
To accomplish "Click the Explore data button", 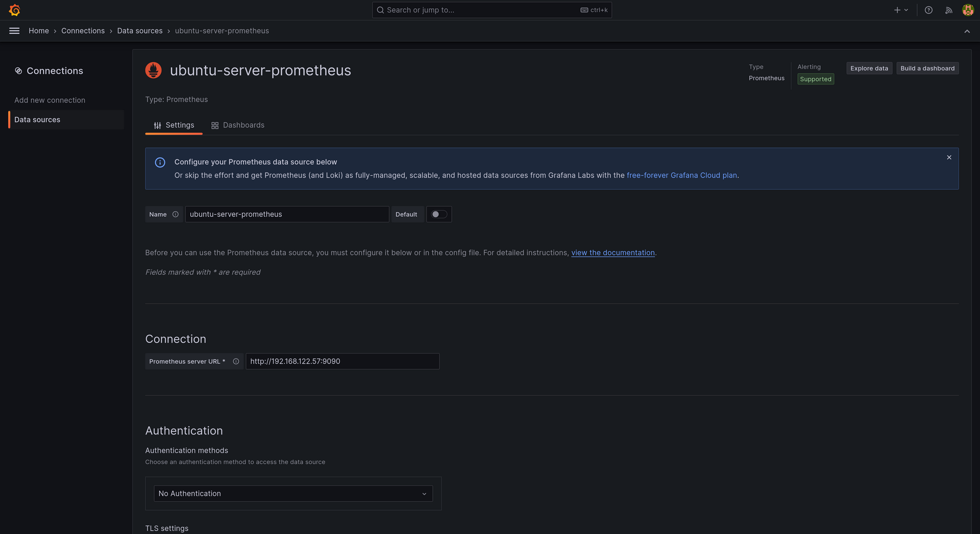I will pyautogui.click(x=869, y=68).
